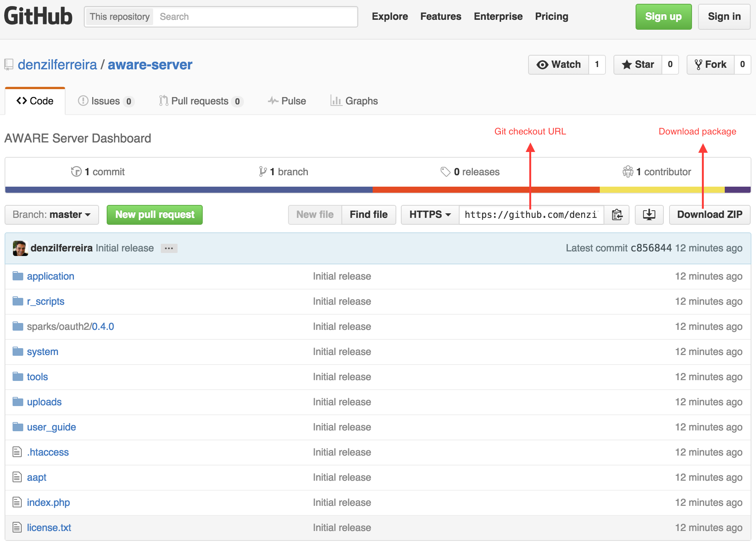Open the Branch: master dropdown
This screenshot has height=547, width=756.
[x=52, y=215]
